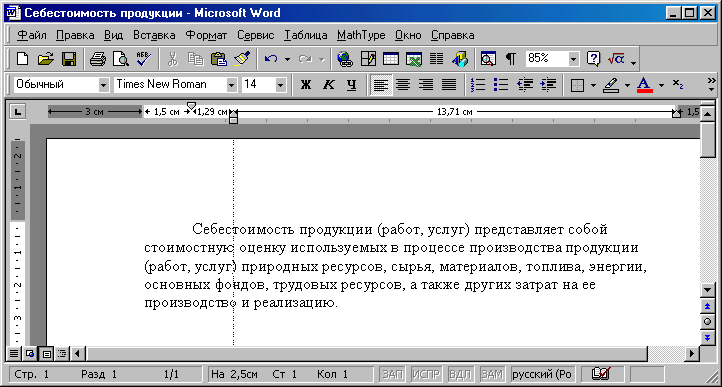Select the Format Painter brush

[242, 59]
